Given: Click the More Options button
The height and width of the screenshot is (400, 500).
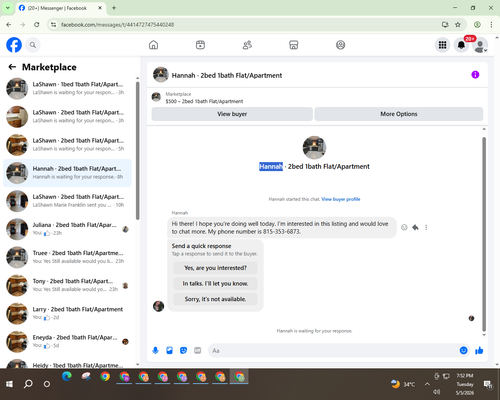Looking at the screenshot, I should coord(399,114).
